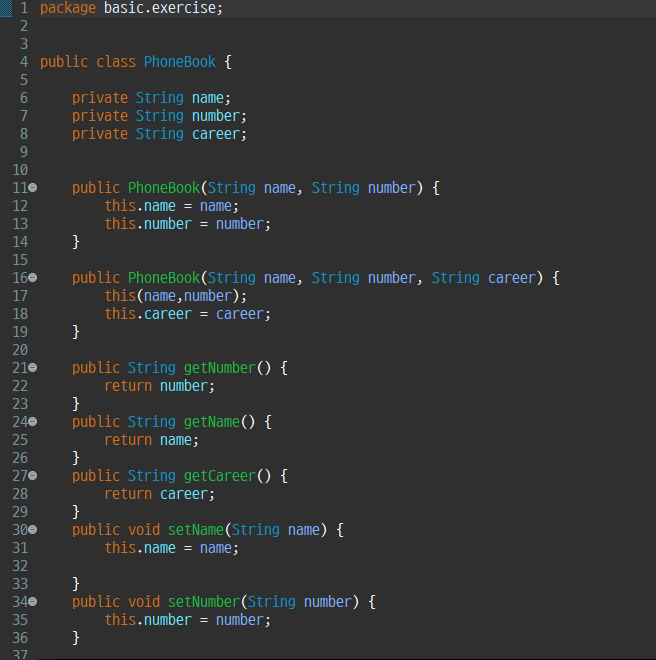
Task: Click the getNumber method name
Action: point(220,368)
